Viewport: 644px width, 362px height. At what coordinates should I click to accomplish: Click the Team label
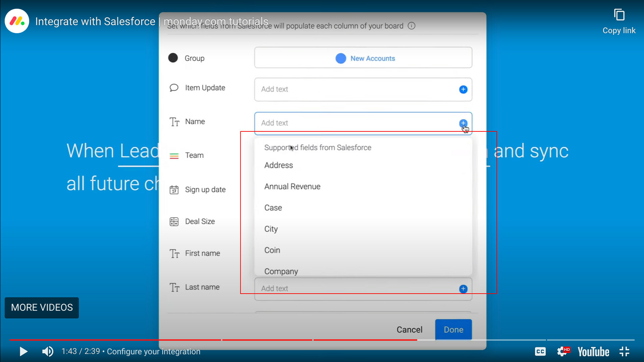tap(194, 155)
